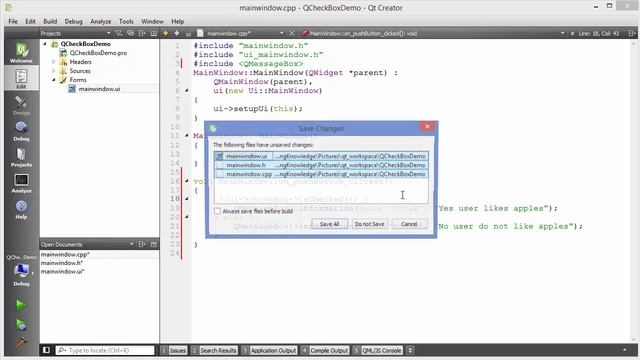
Task: Open the Help menu
Action: pos(178,21)
